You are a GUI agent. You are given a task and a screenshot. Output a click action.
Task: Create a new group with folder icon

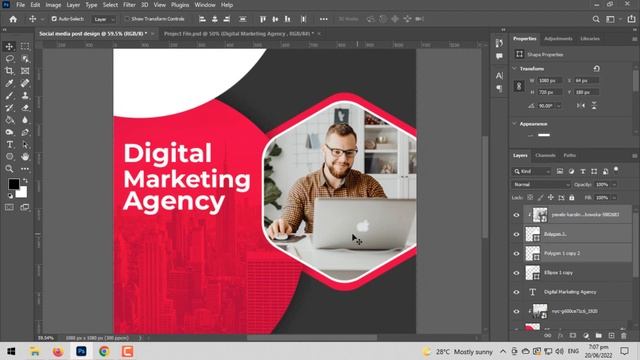coord(598,336)
